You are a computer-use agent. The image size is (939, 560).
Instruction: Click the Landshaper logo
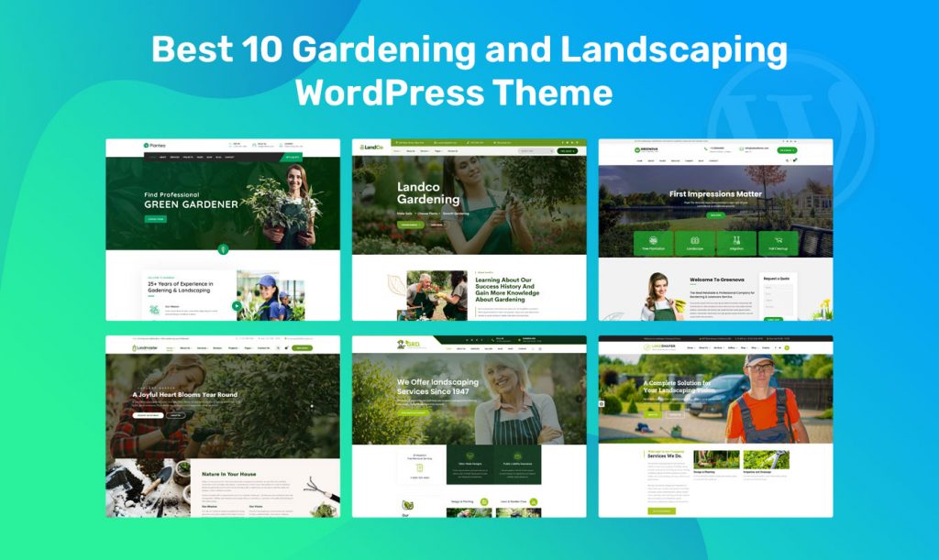(659, 347)
